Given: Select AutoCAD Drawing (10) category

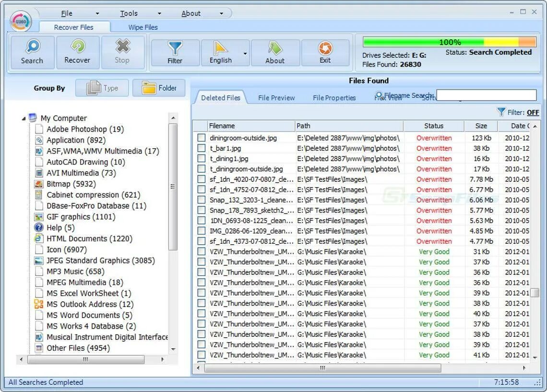Looking at the screenshot, I should click(85, 162).
